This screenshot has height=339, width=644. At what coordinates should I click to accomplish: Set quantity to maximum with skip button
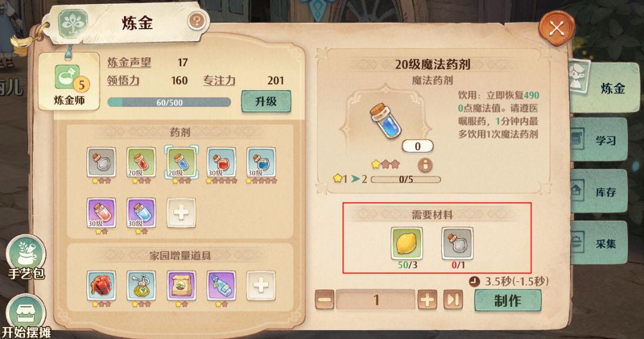click(x=453, y=300)
